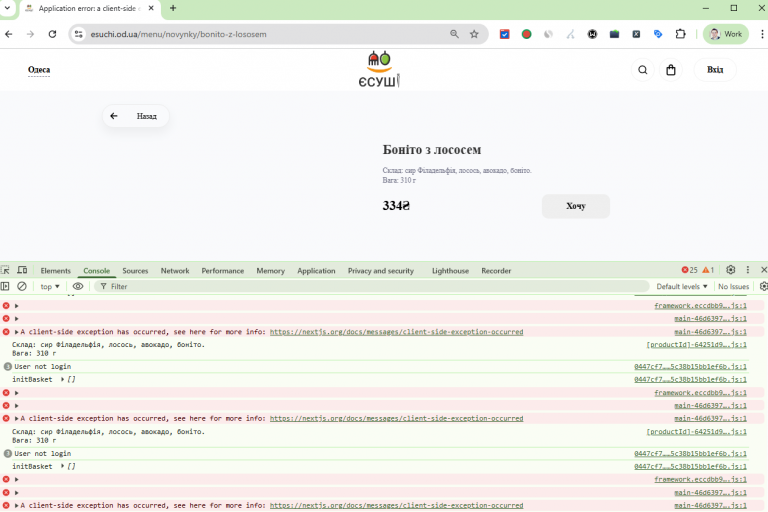The image size is (768, 512).
Task: Switch to the Sources tab
Action: point(135,271)
